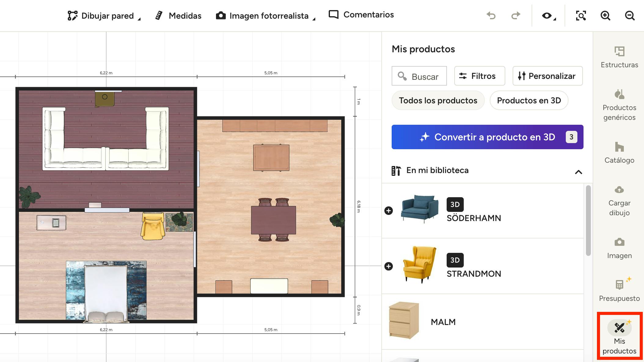Click the Buscar search field

(x=419, y=76)
